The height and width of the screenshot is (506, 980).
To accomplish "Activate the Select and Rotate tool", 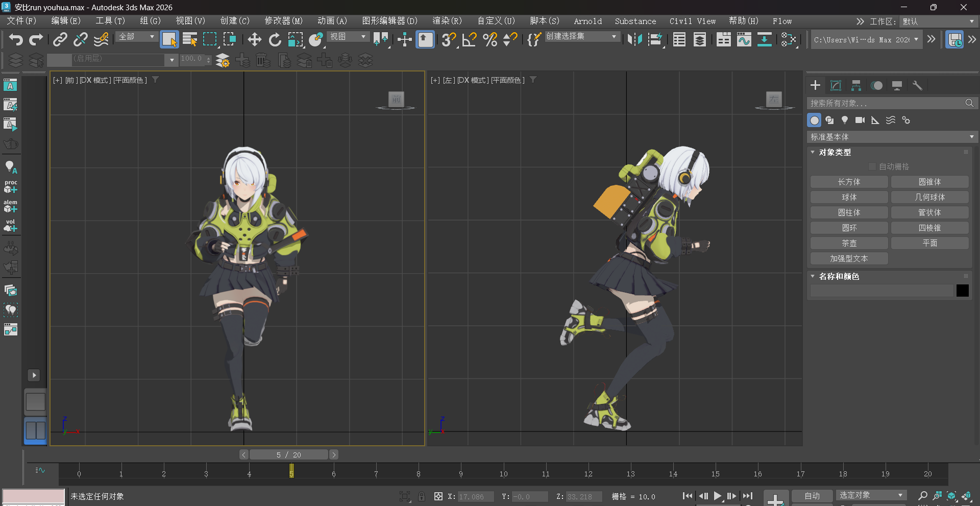I will [275, 39].
